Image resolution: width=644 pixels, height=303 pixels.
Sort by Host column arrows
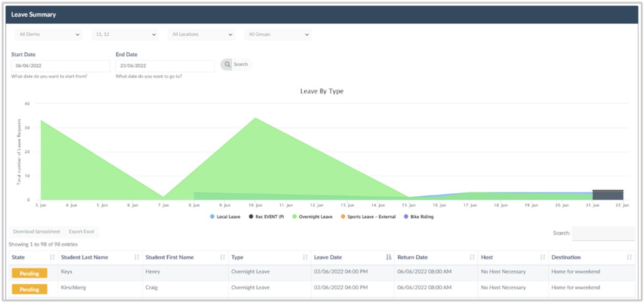tap(543, 257)
